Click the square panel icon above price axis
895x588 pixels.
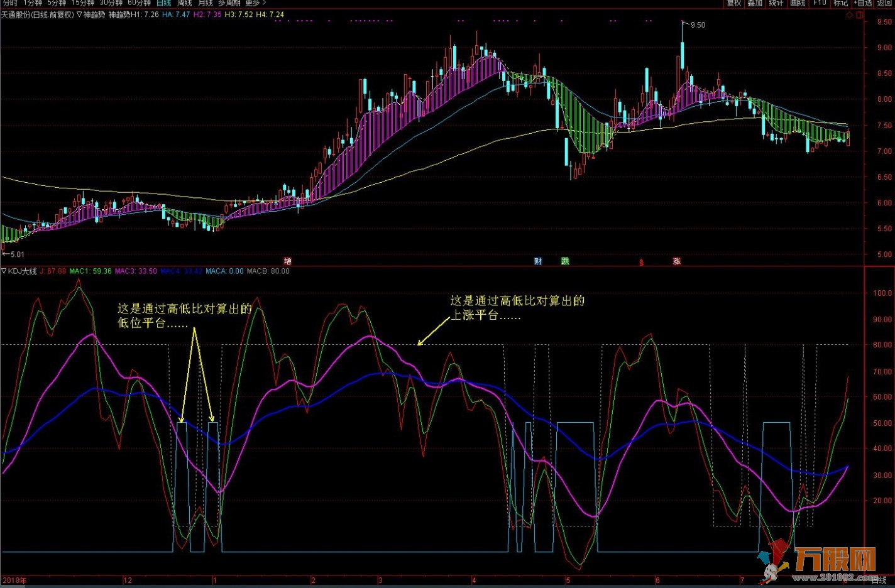pyautogui.click(x=859, y=15)
